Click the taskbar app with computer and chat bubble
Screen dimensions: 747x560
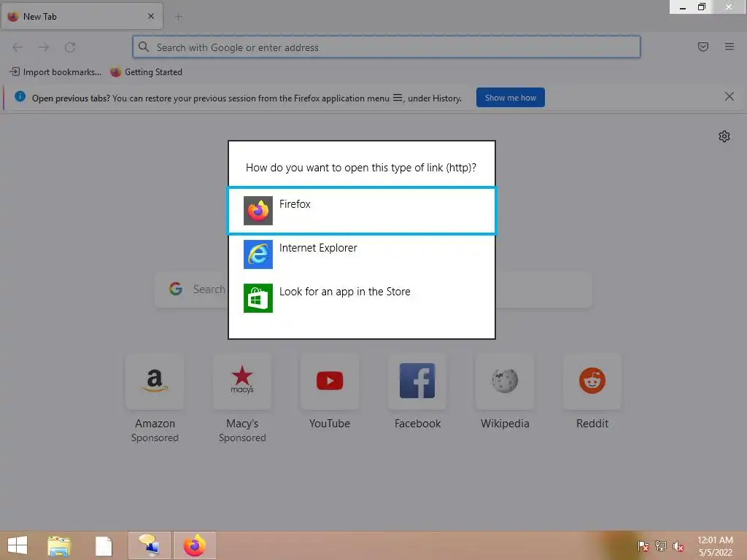pyautogui.click(x=150, y=545)
